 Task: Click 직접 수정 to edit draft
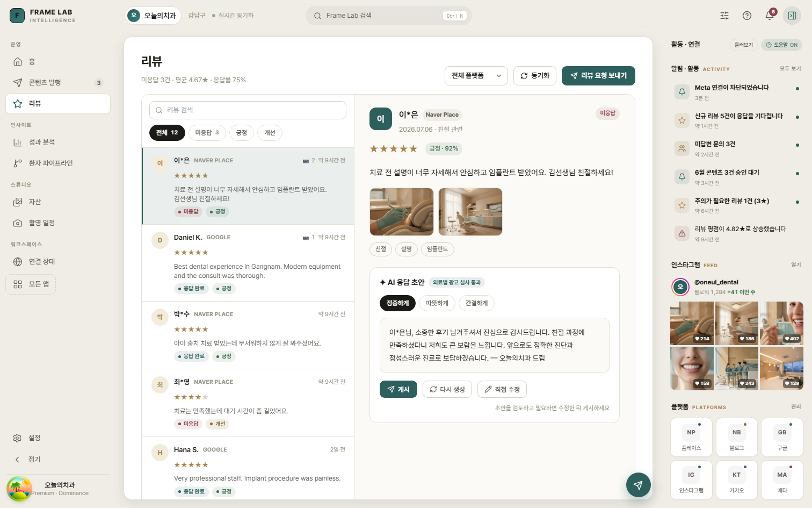[502, 389]
